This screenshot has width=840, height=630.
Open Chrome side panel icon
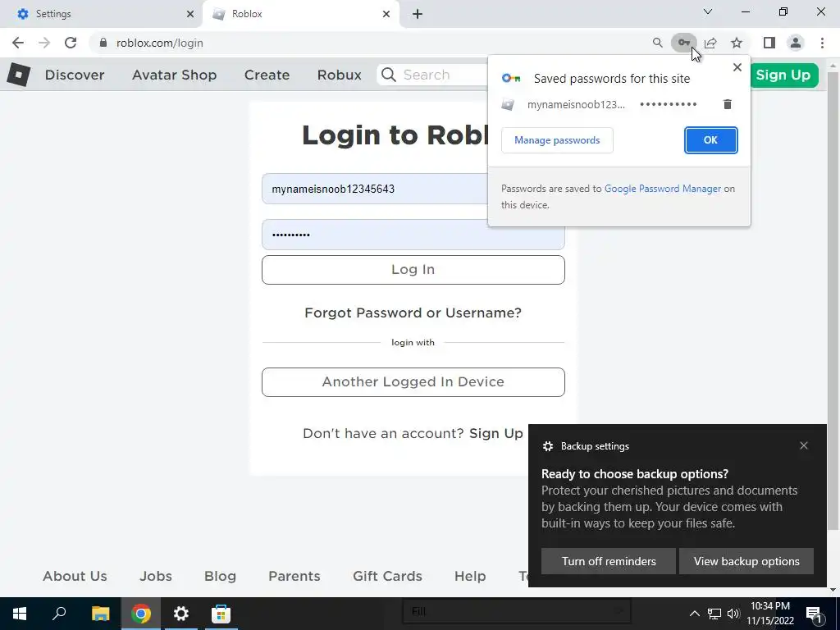(x=769, y=43)
